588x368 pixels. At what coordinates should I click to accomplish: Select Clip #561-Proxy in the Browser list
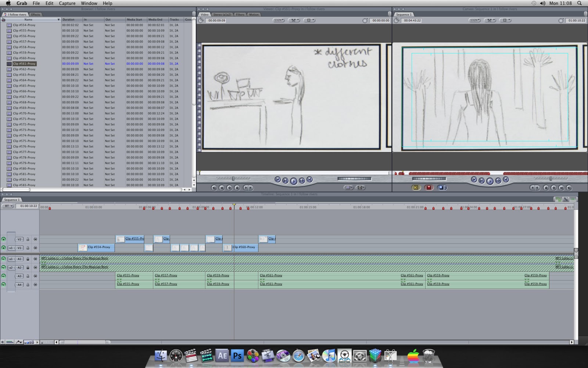[24, 63]
